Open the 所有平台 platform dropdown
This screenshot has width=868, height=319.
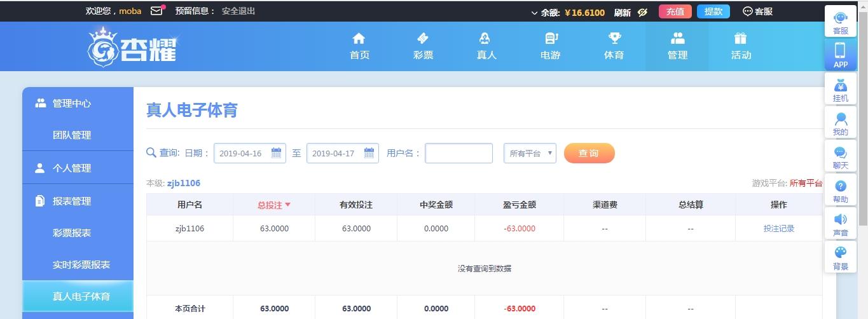click(530, 153)
